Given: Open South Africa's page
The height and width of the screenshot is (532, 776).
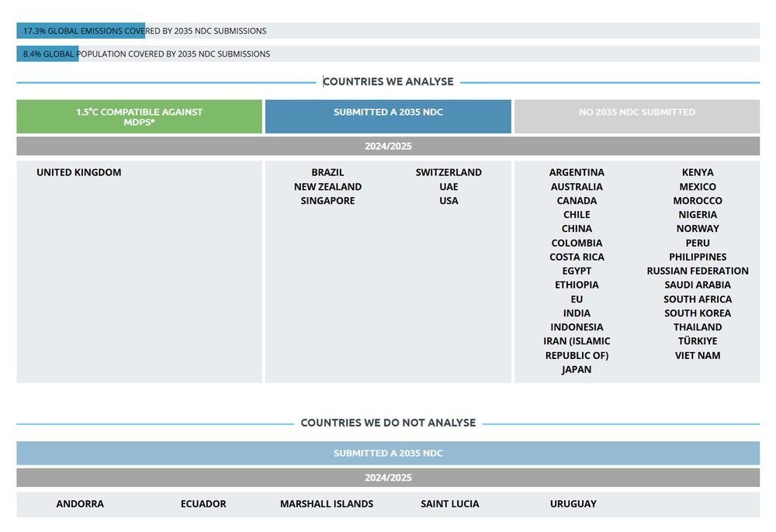Looking at the screenshot, I should pyautogui.click(x=698, y=299).
